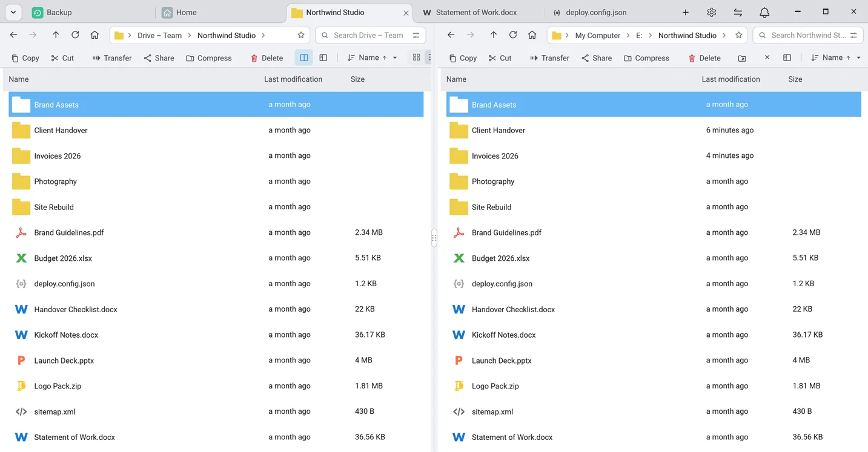868x452 pixels.
Task: Switch to the Home tab
Action: coord(219,12)
